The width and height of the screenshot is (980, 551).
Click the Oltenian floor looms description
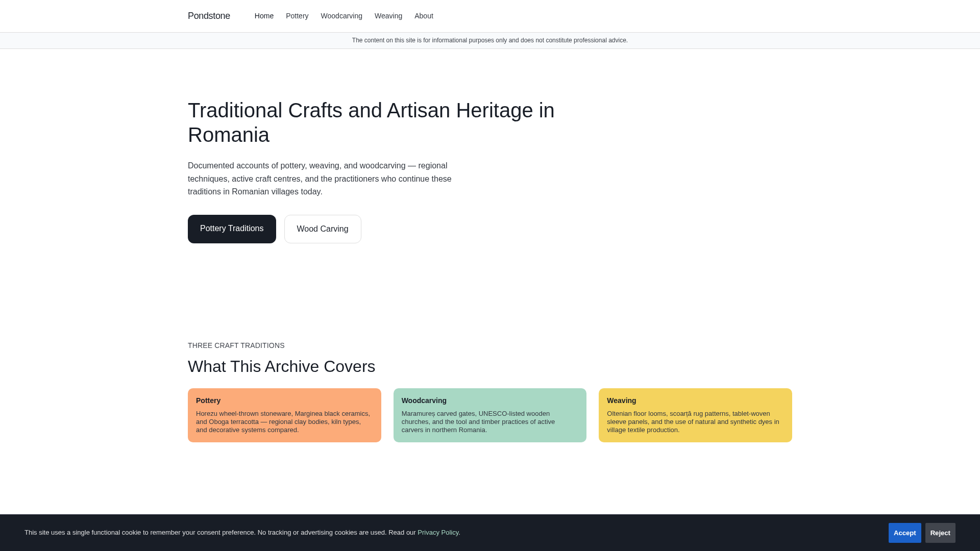[693, 422]
